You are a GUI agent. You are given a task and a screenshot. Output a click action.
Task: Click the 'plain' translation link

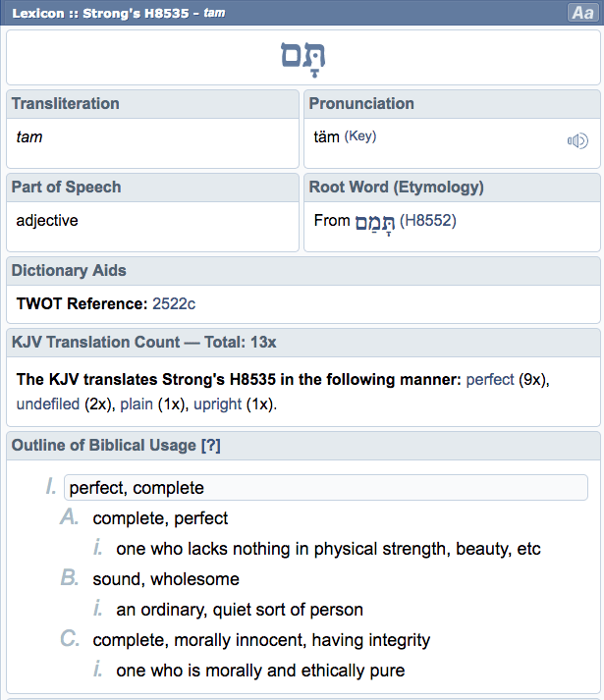click(137, 404)
